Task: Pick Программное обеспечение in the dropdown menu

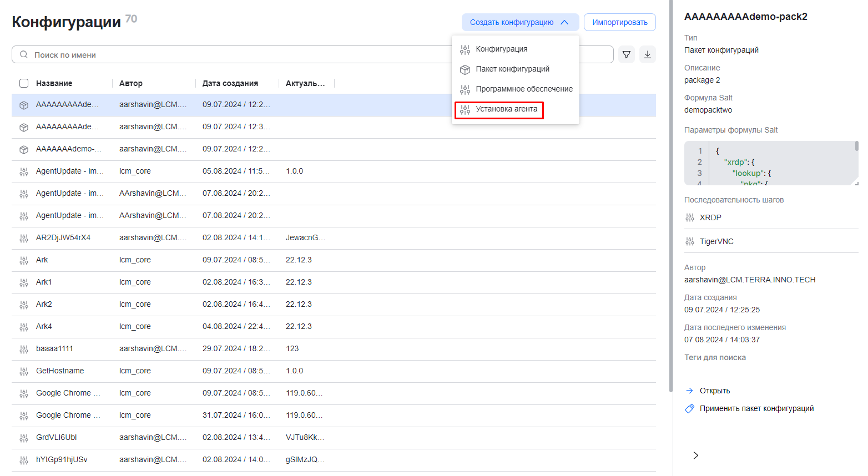Action: (524, 89)
